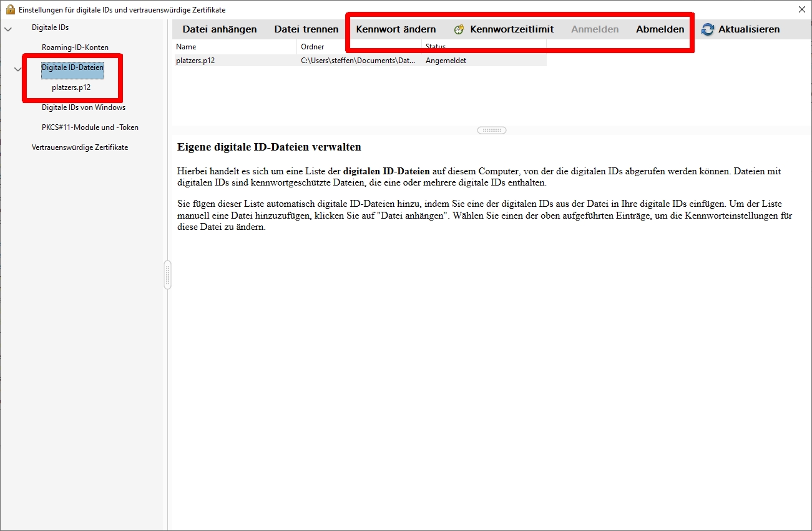812x531 pixels.
Task: Collapse the Digitale IDs tree node
Action: tap(8, 29)
